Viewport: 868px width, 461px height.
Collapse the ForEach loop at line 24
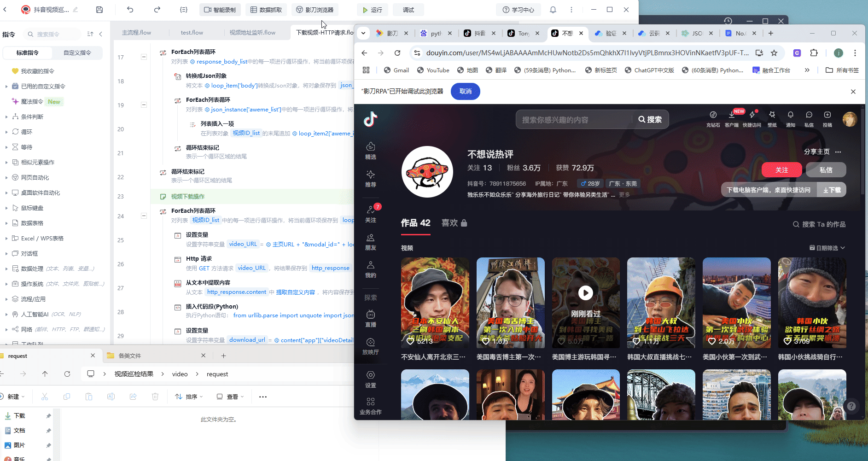[x=144, y=216]
